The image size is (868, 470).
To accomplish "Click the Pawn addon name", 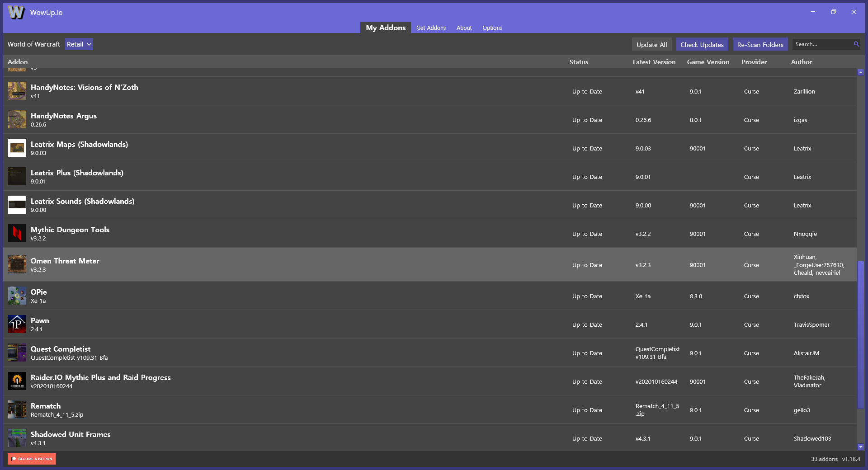I will tap(40, 320).
